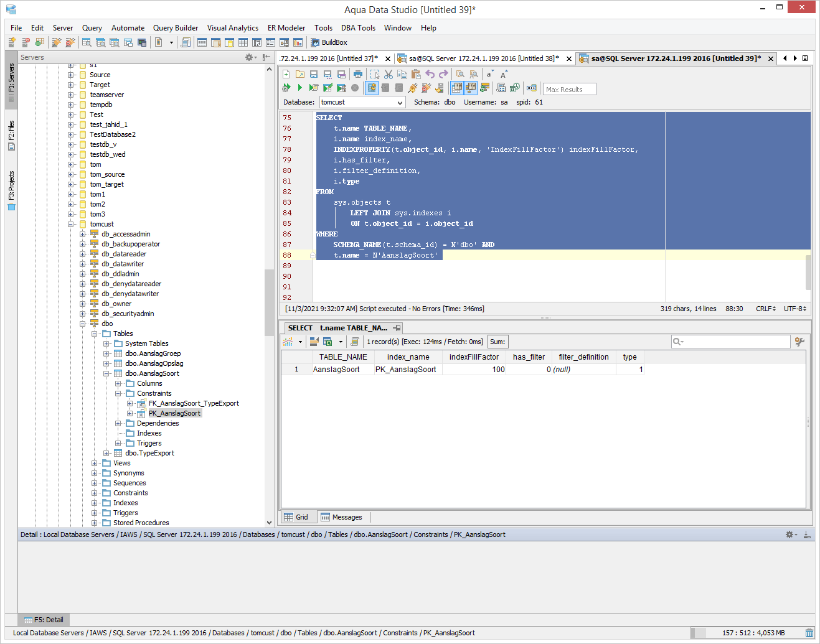The width and height of the screenshot is (820, 644).
Task: Open the DBA Tools menu
Action: point(358,28)
